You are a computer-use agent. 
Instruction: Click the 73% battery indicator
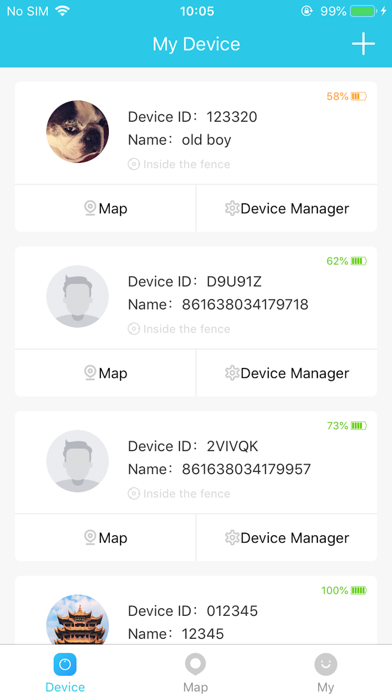point(346,426)
